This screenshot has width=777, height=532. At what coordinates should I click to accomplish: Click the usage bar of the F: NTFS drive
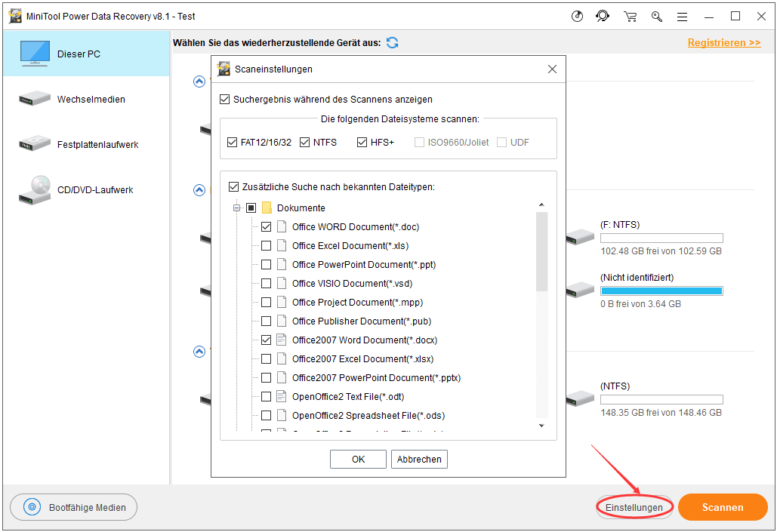(x=661, y=238)
